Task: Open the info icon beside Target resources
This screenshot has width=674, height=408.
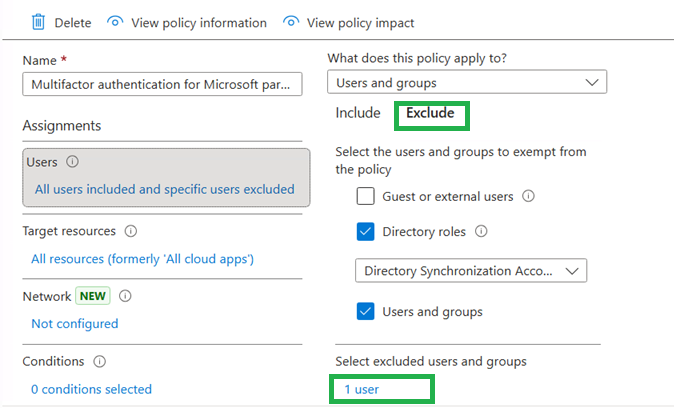Action: point(131,231)
